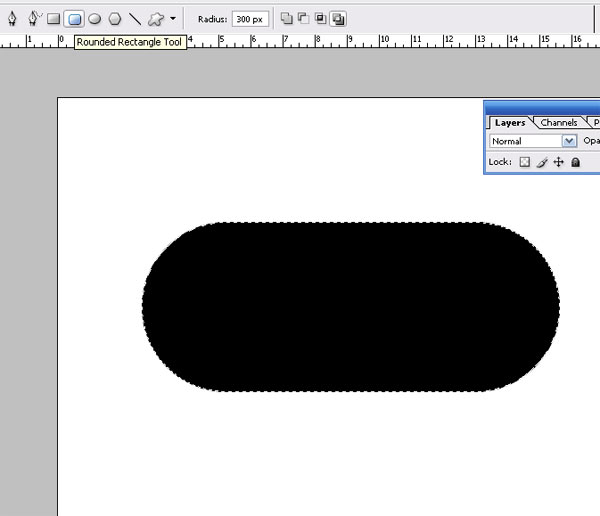Enable Add to shape area mode
The width and height of the screenshot is (600, 516).
pos(286,18)
